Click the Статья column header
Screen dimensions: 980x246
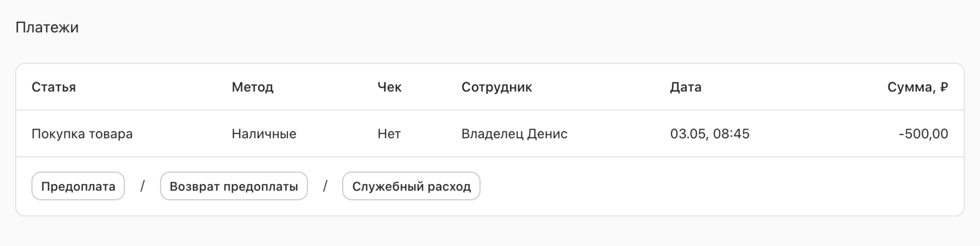tap(54, 87)
